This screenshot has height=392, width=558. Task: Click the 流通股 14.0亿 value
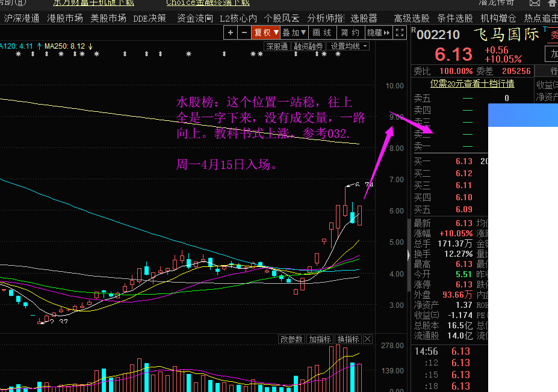click(460, 336)
